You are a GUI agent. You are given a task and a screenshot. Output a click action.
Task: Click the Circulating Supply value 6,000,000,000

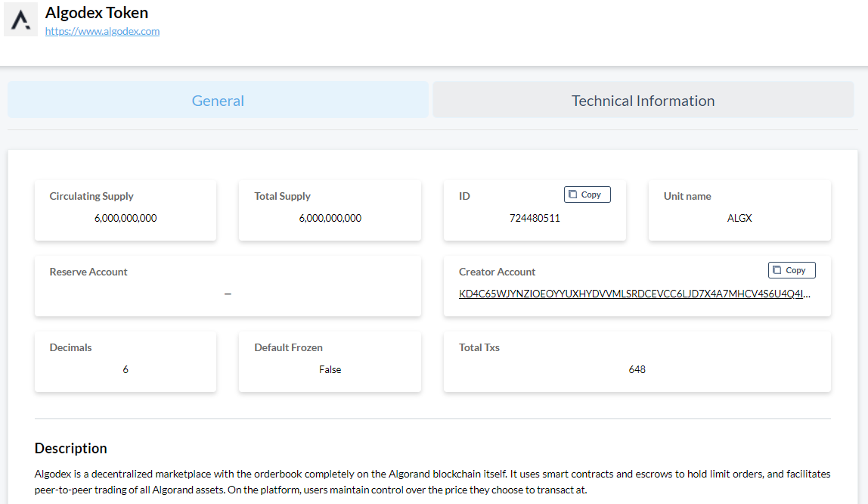126,218
